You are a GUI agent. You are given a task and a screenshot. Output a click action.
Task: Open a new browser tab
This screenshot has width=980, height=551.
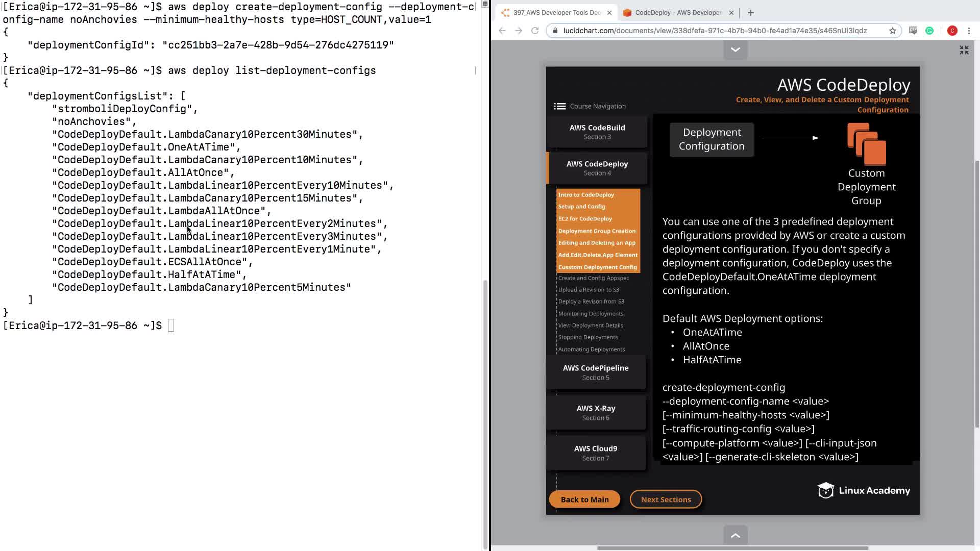tap(750, 13)
